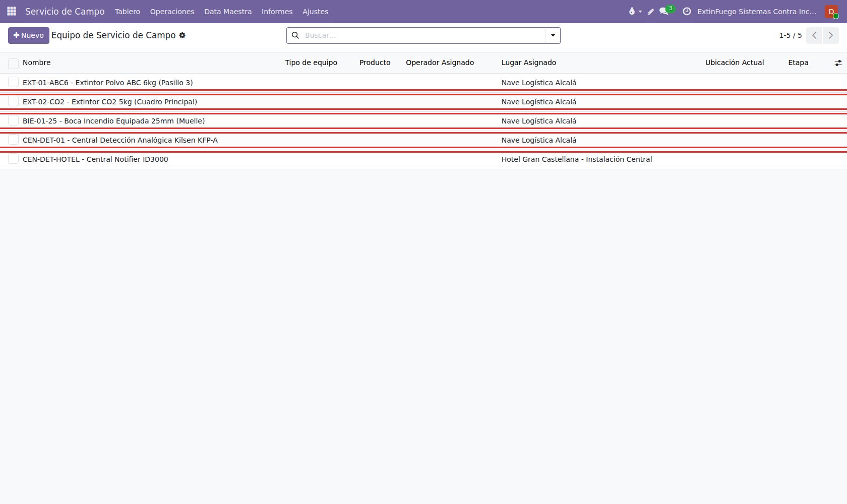Open BIE-01-25 Boca Incendio Equipada record
The height and width of the screenshot is (504, 847).
tap(113, 121)
